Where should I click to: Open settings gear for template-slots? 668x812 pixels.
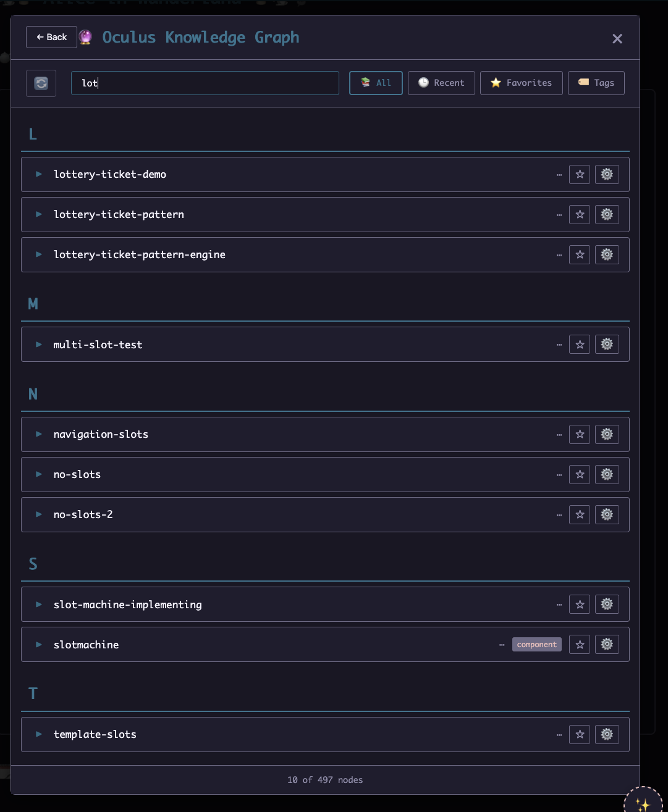click(607, 734)
